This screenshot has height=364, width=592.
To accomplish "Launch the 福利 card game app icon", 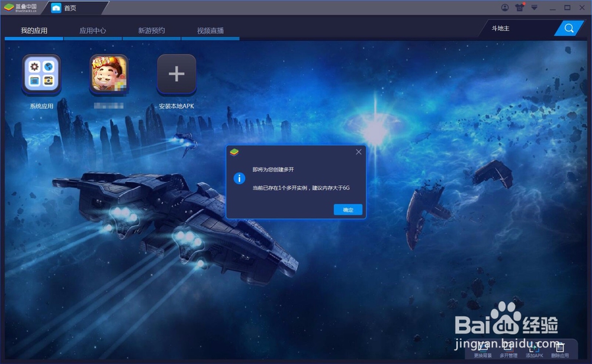I will tap(109, 74).
